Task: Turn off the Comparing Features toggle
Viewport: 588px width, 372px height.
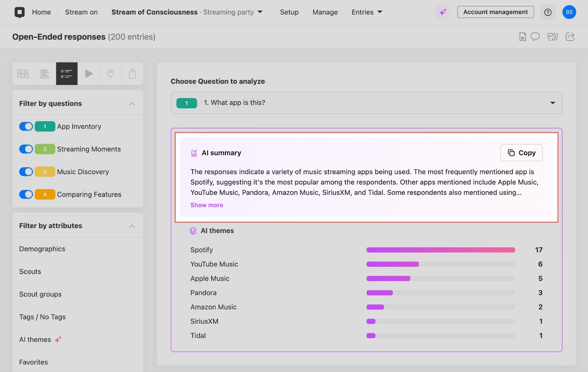Action: point(26,195)
